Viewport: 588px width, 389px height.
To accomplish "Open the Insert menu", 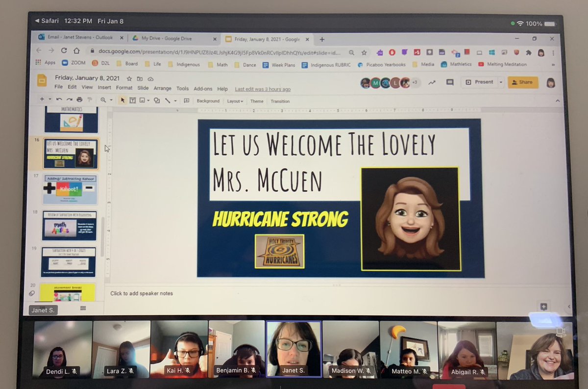I will [x=104, y=88].
